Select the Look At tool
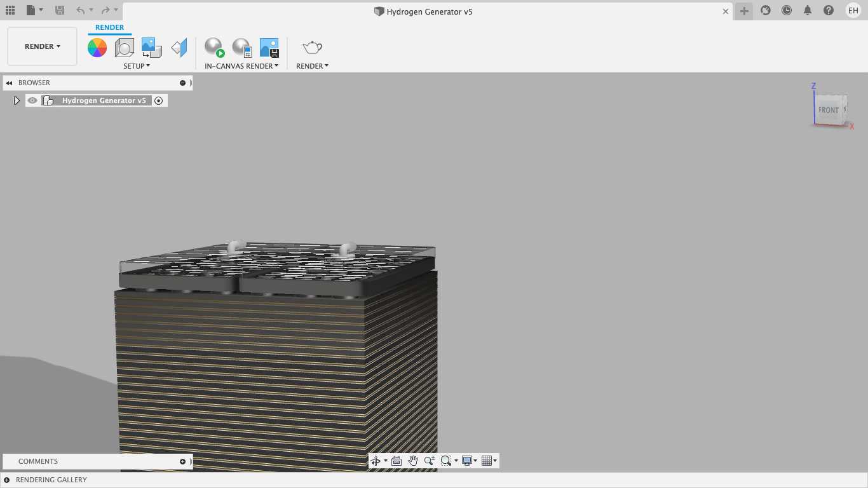The width and height of the screenshot is (868, 488). tap(397, 461)
